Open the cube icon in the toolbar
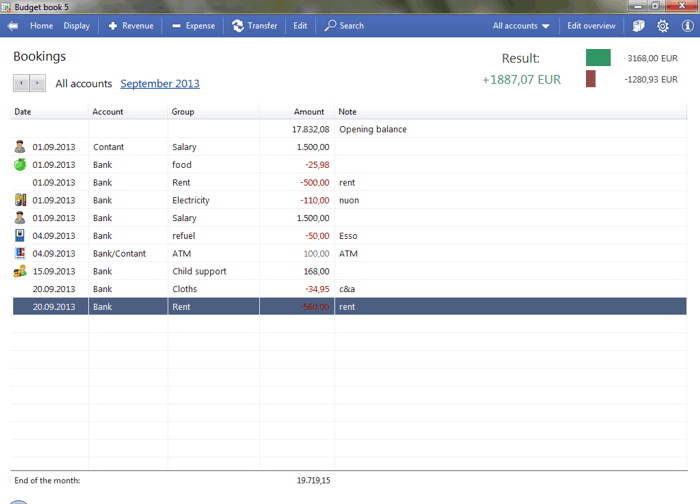 [639, 26]
